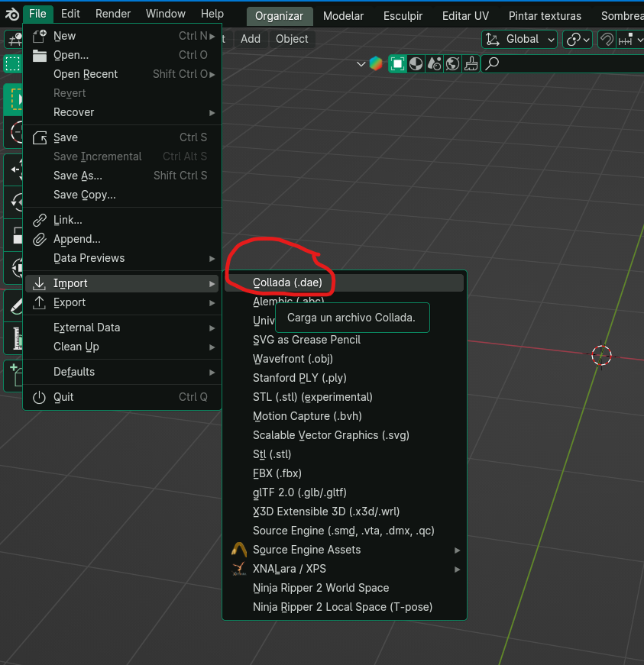Choose Stanford PLY (.ply) import
Viewport: 644px width, 665px height.
pyautogui.click(x=344, y=378)
